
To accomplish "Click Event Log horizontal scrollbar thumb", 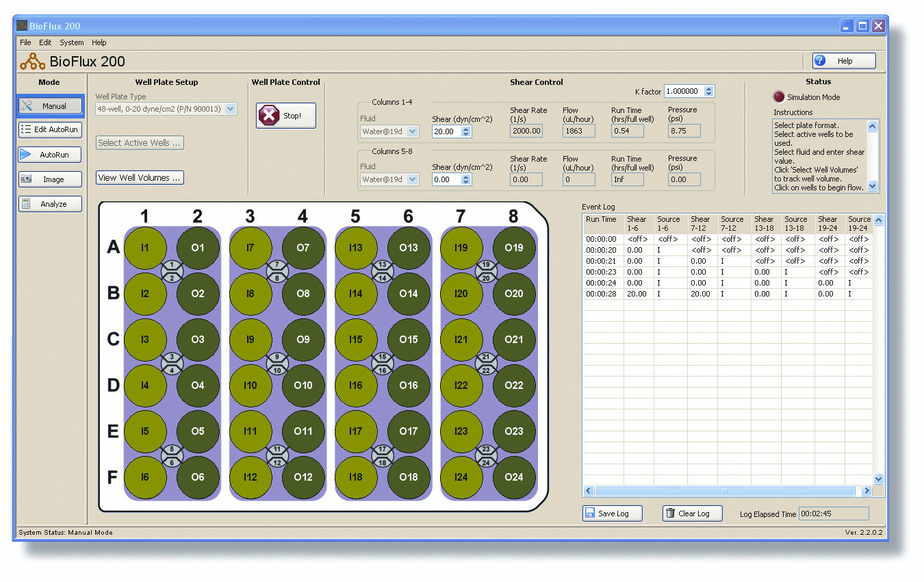I will pos(725,491).
